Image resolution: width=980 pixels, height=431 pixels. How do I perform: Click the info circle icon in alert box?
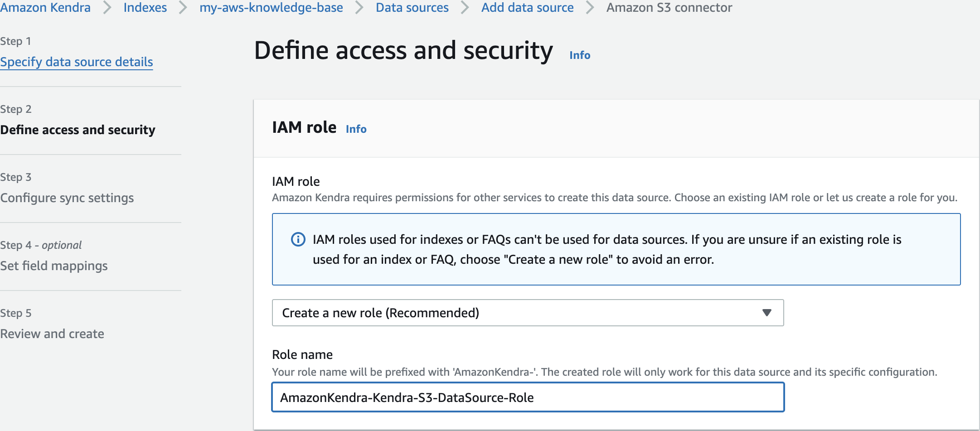point(298,239)
